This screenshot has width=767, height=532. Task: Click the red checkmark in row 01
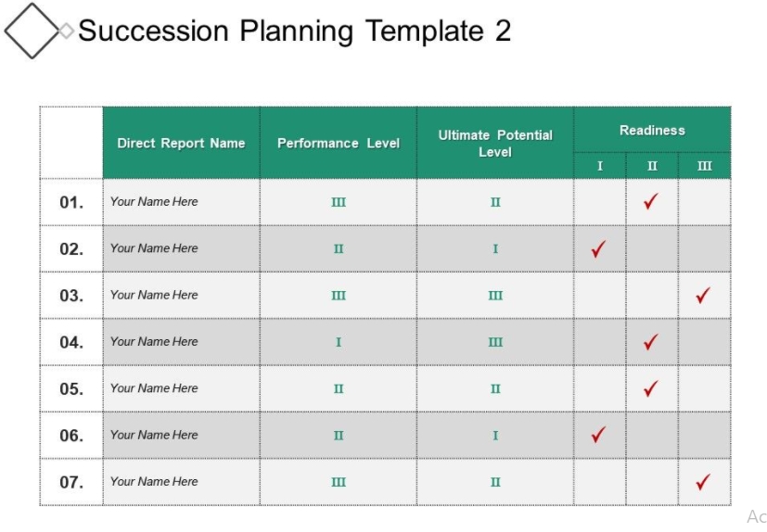(651, 201)
